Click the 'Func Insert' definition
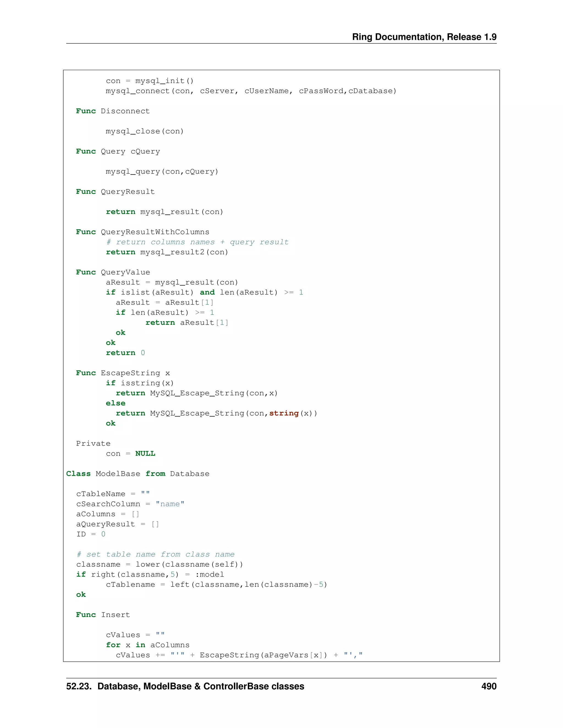 pos(103,615)
